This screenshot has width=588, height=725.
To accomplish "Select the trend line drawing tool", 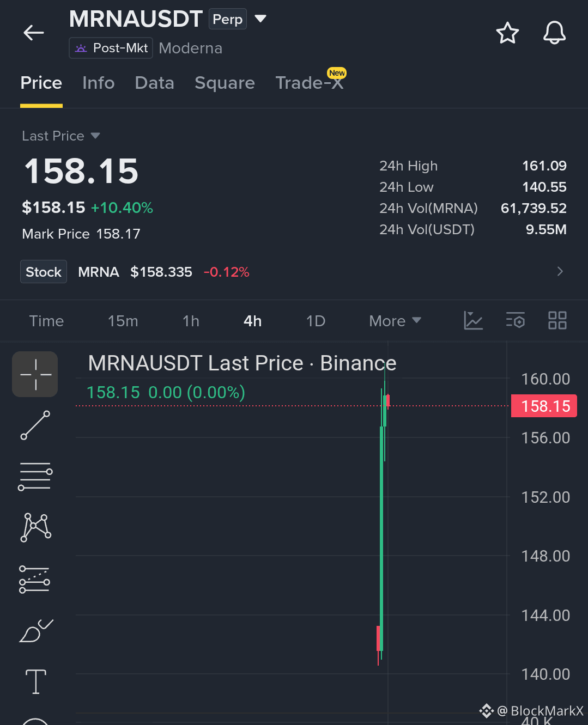I will click(35, 425).
